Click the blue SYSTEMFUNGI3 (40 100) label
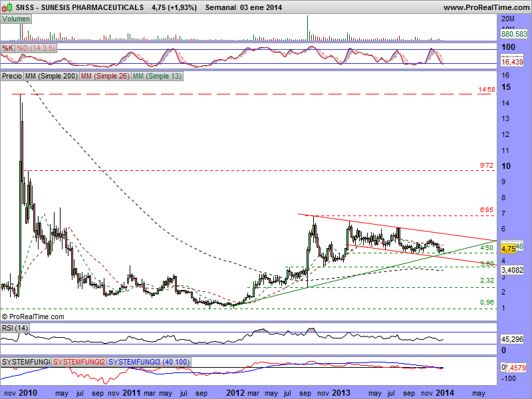This screenshot has width=532, height=399. point(149,362)
